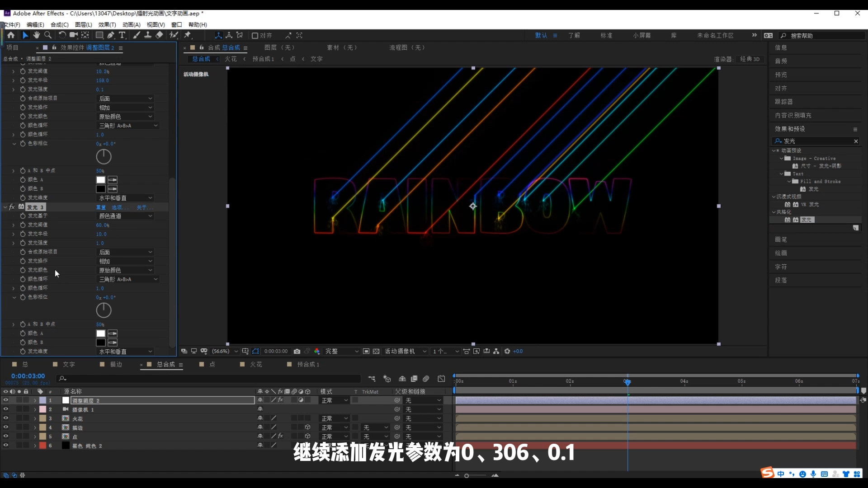
Task: Choose the Type tool
Action: point(123,35)
